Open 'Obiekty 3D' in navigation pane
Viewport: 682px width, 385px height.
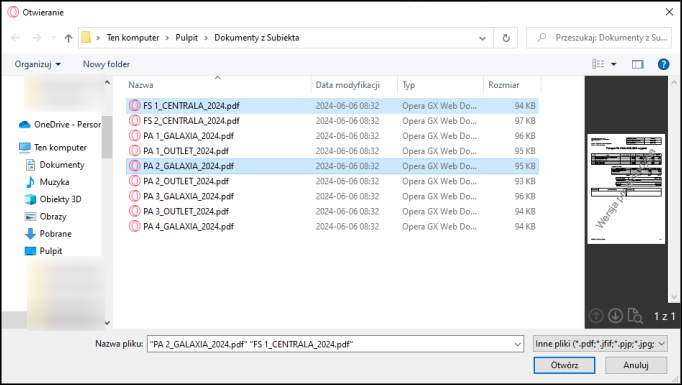point(53,199)
